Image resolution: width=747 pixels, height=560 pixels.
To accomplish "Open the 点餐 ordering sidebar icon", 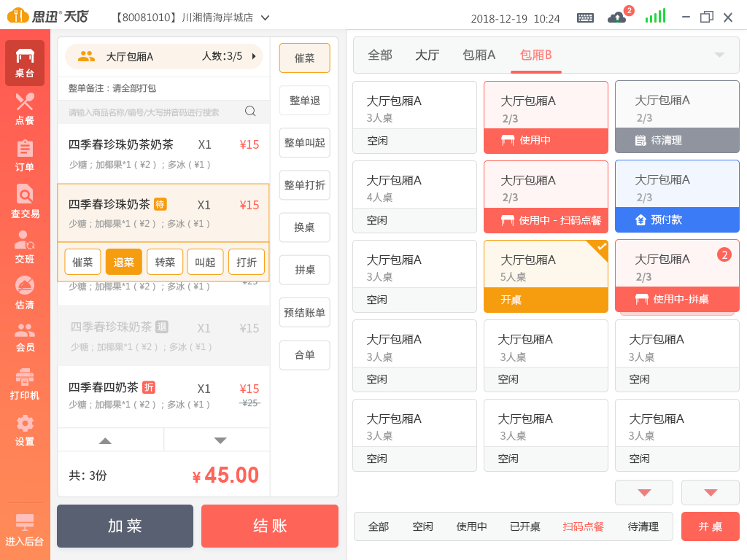I will click(x=25, y=108).
